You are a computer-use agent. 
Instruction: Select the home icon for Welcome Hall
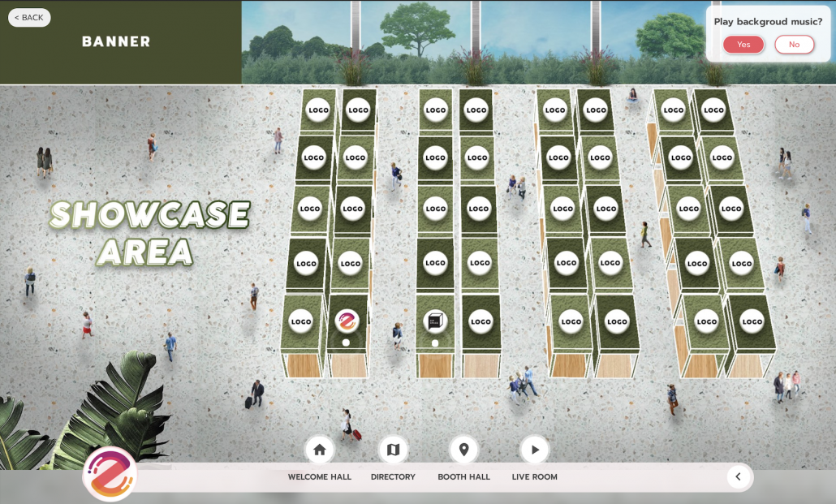[x=319, y=449]
